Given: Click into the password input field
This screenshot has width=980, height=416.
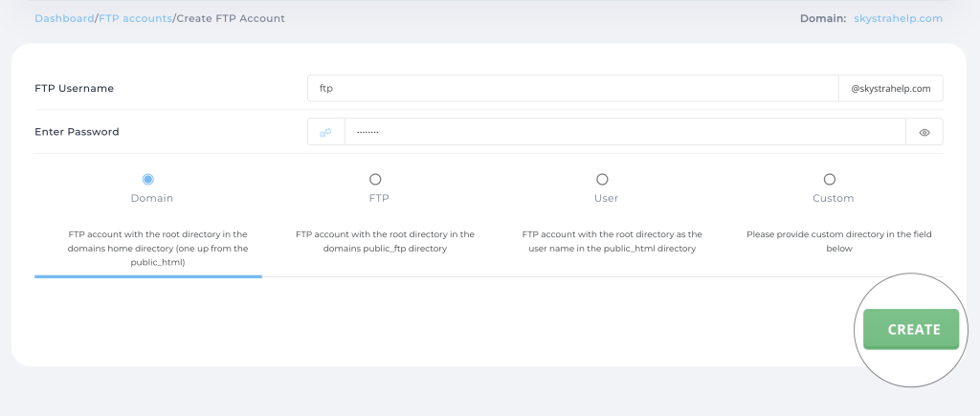Looking at the screenshot, I should click(624, 132).
